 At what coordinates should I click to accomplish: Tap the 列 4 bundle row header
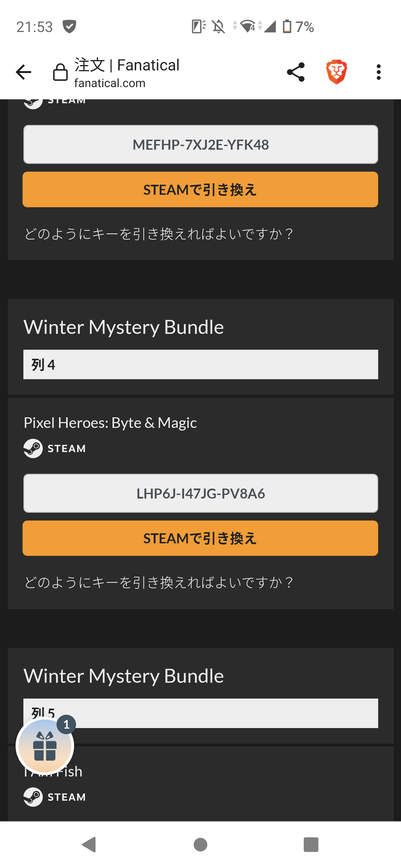(x=200, y=364)
